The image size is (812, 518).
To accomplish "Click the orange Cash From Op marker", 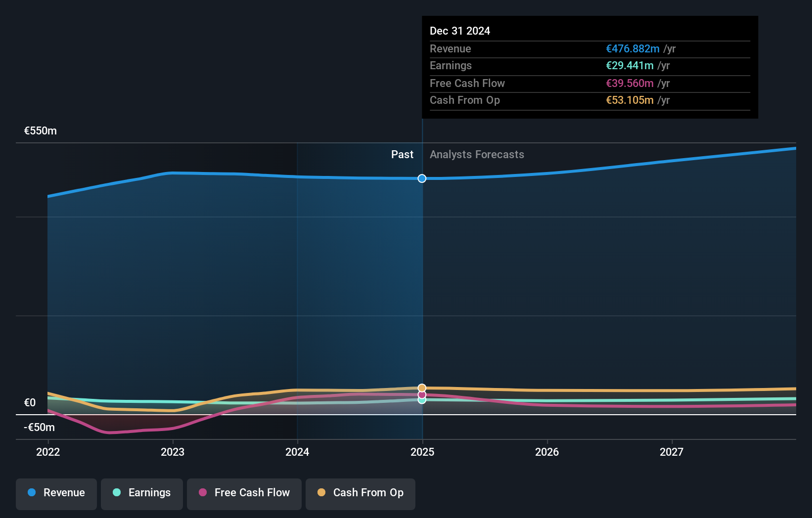I will pyautogui.click(x=422, y=388).
